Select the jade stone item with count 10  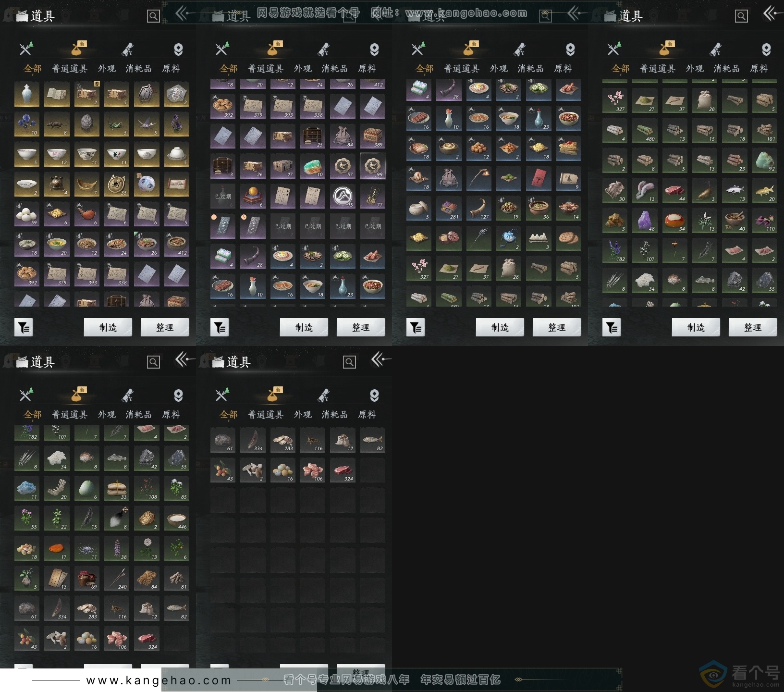pos(313,166)
